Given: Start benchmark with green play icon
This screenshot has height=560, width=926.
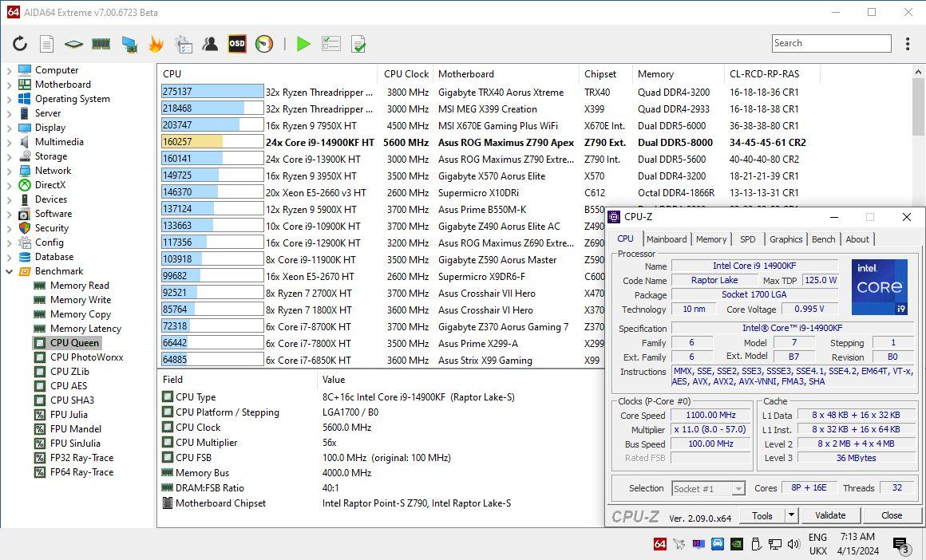Looking at the screenshot, I should 303,44.
